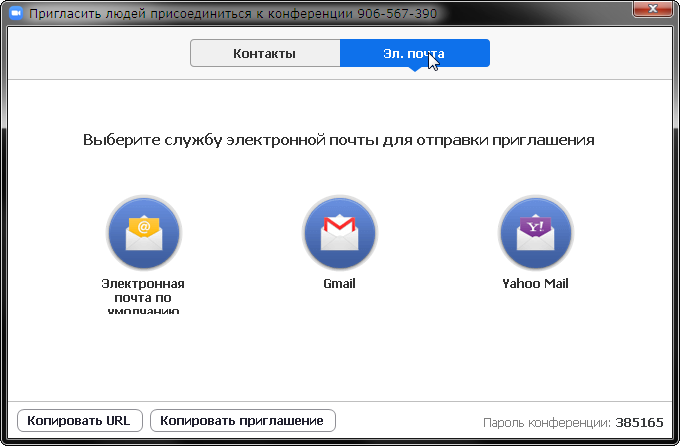The image size is (680, 446).
Task: Click the Gmail label text
Action: pyautogui.click(x=340, y=284)
